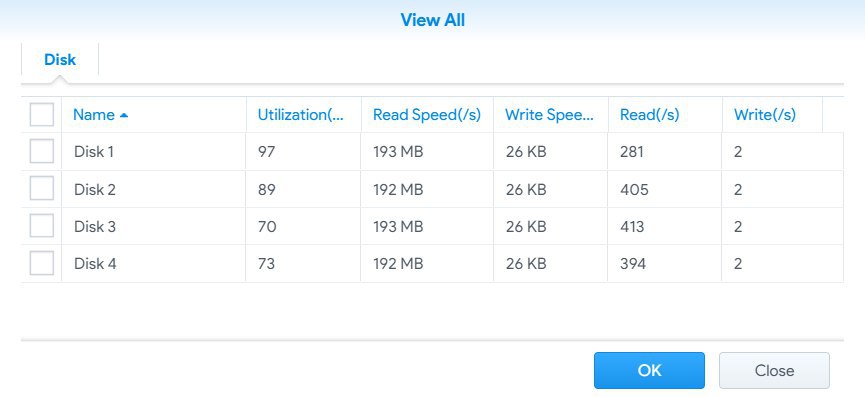Check the box for Disk 1

click(x=41, y=151)
